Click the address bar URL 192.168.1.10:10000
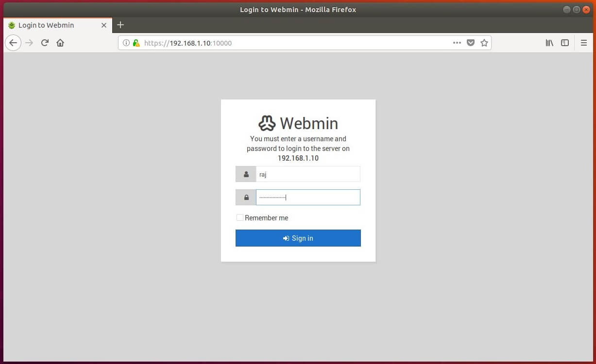This screenshot has width=596, height=364. [x=188, y=43]
